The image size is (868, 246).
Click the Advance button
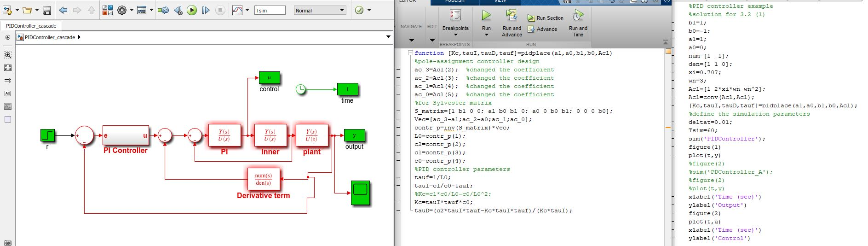point(542,29)
